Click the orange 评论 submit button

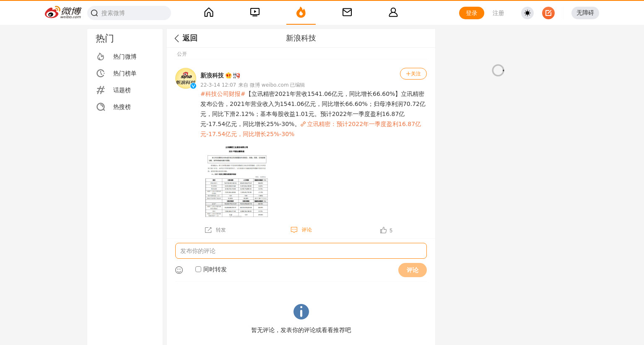pos(413,270)
